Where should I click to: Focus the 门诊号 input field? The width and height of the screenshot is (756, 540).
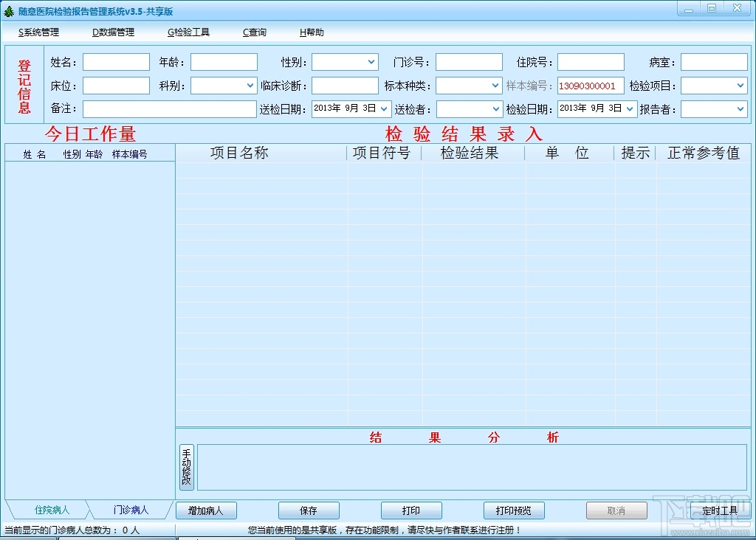(x=469, y=62)
